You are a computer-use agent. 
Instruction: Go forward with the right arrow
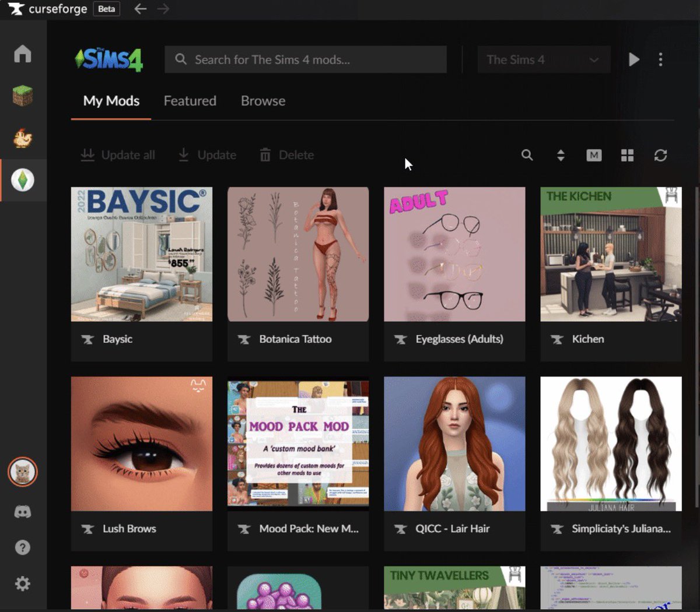163,9
